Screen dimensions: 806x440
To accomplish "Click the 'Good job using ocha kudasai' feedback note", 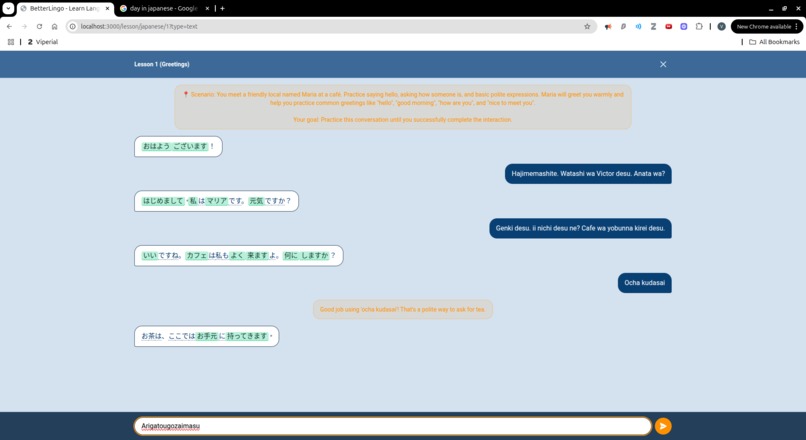I will 402,309.
